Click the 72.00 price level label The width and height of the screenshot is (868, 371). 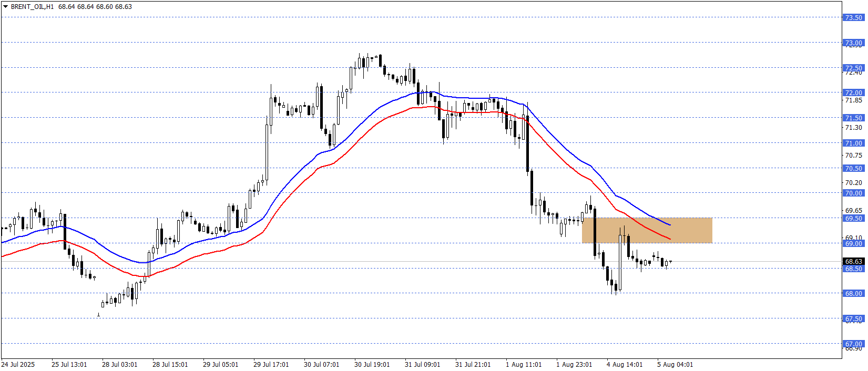click(853, 92)
